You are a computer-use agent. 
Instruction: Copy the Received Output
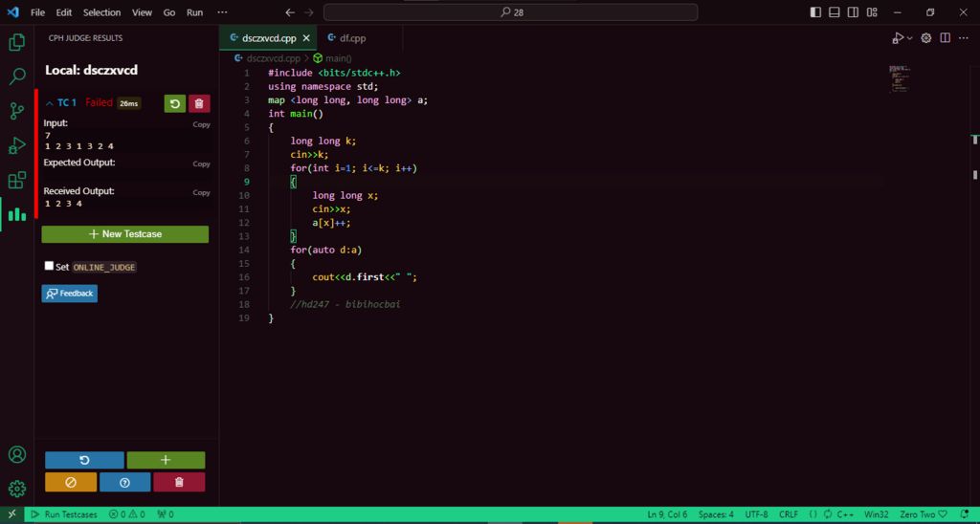201,192
